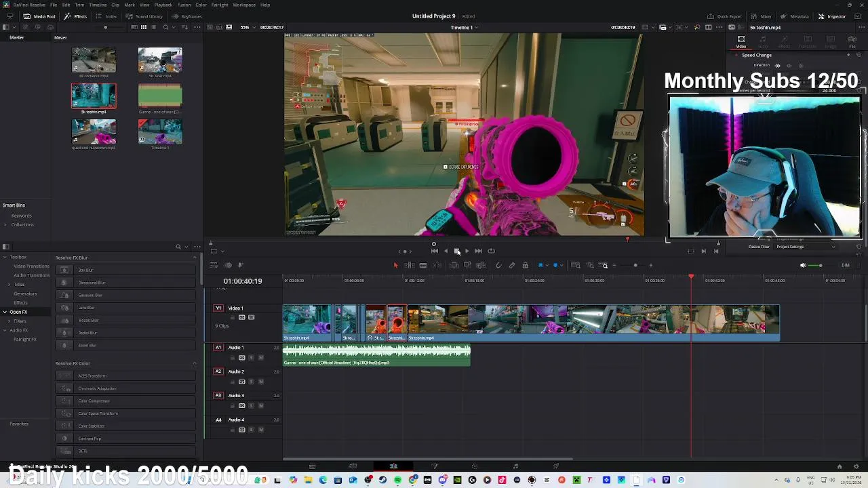Image resolution: width=868 pixels, height=488 pixels.
Task: Mute the Audio 4 track
Action: pos(261,430)
